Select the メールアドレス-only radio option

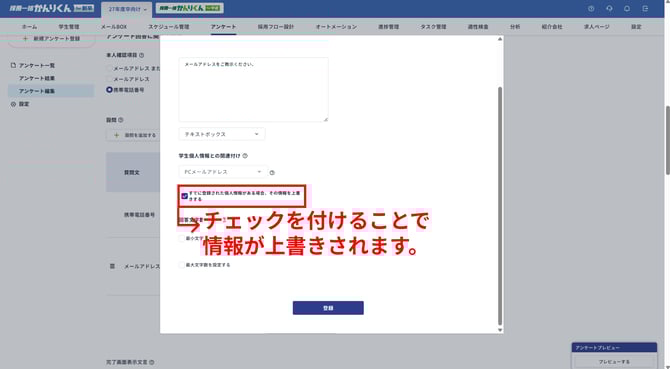click(x=109, y=79)
